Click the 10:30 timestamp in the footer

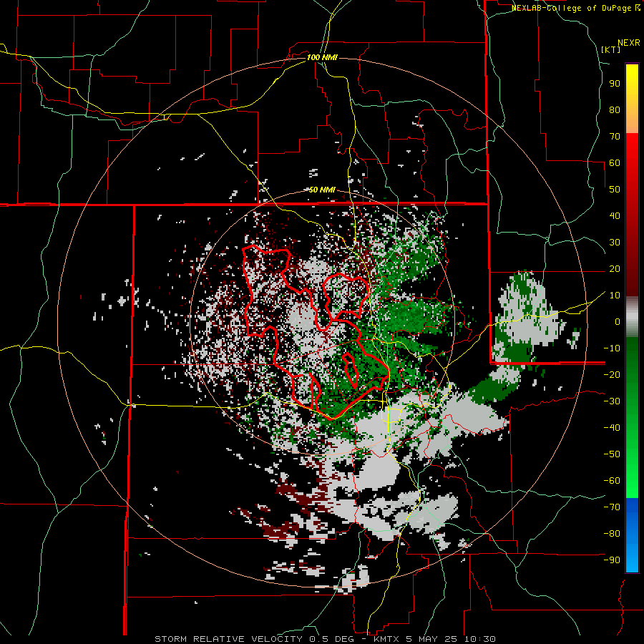tap(480, 639)
